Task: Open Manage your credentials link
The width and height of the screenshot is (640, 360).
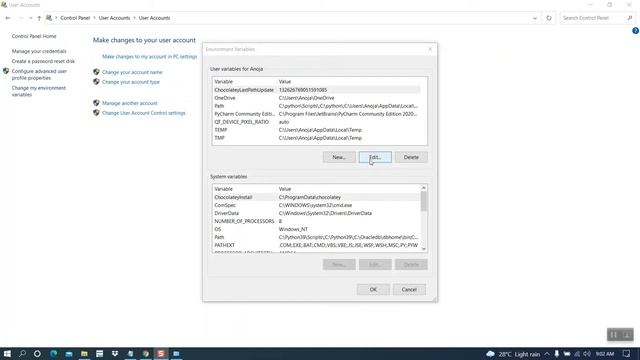Action: [x=39, y=51]
